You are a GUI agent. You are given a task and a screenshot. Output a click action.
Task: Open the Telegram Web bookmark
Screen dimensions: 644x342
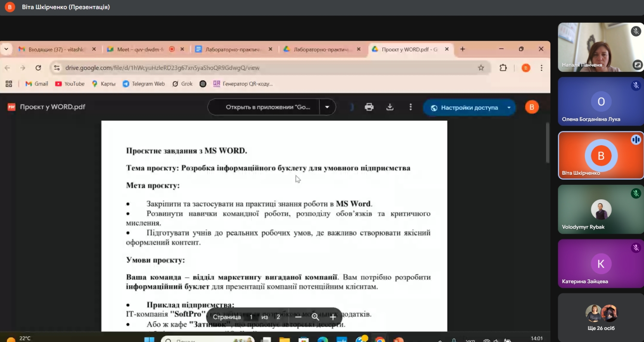(x=144, y=84)
